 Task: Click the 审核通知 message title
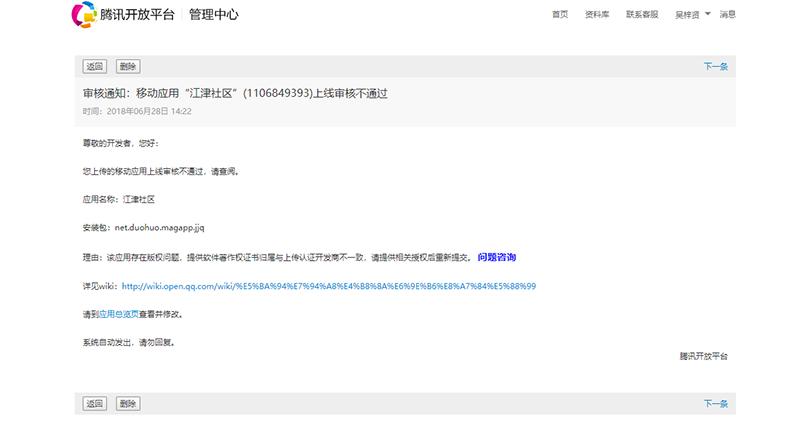tap(234, 93)
